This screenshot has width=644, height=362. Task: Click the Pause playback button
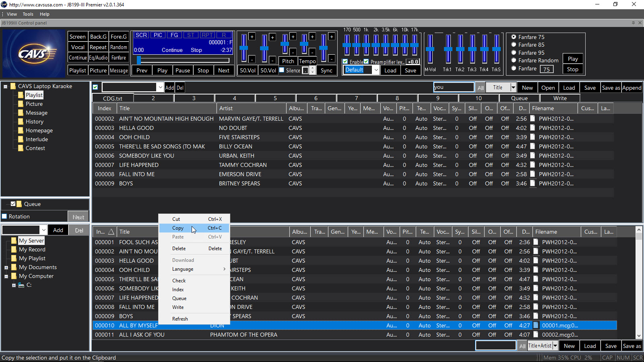tap(182, 70)
